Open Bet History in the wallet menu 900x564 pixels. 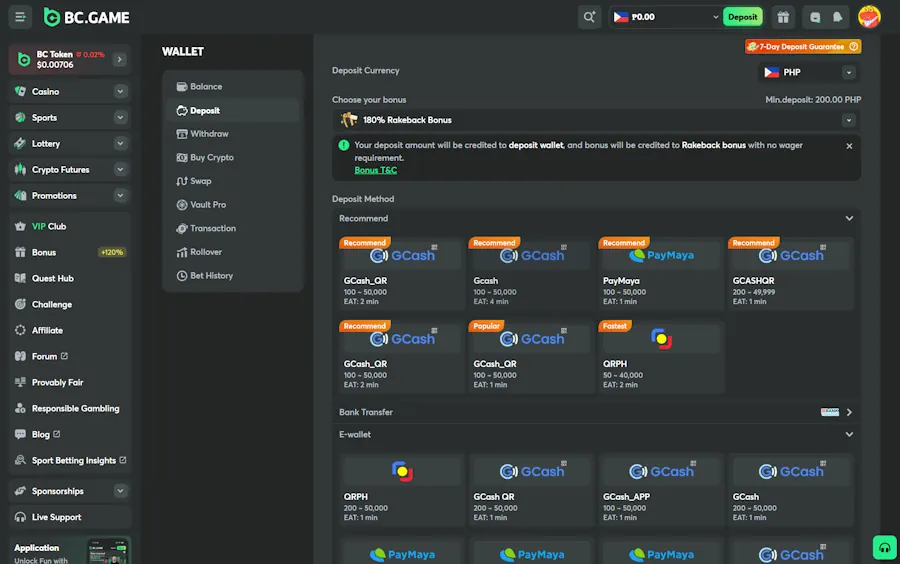[x=211, y=276]
